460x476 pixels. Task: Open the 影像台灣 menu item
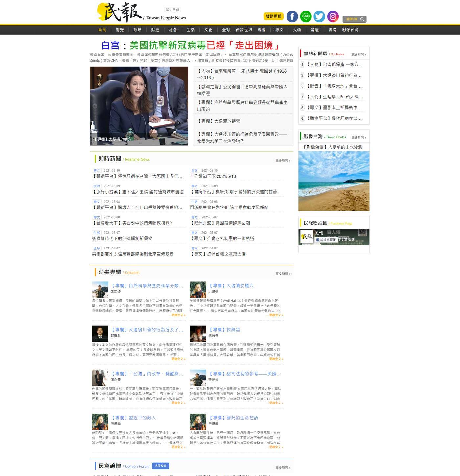coord(351,30)
